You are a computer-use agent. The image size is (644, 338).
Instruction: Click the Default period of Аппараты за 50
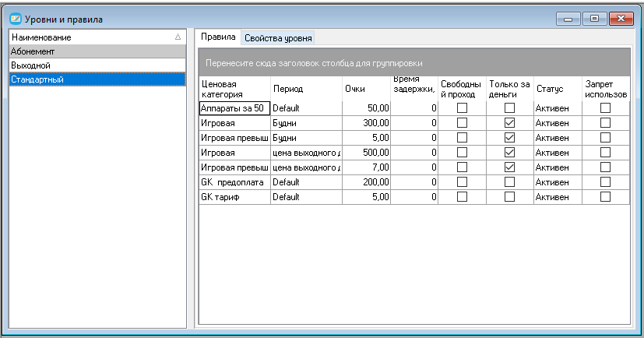tap(306, 108)
